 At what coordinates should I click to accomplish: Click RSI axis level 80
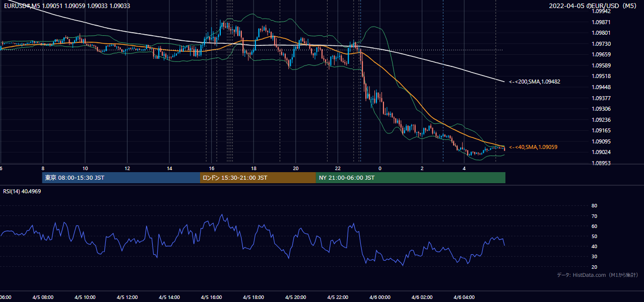tap(595, 206)
